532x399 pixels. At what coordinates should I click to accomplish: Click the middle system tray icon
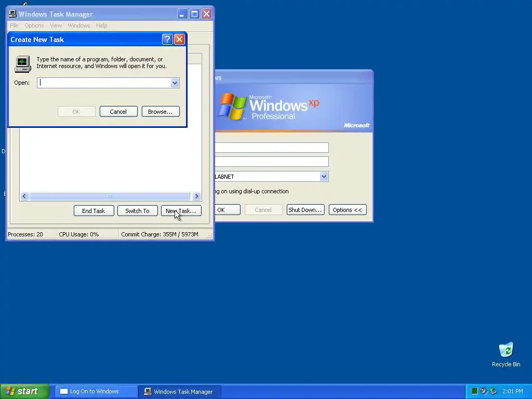[x=484, y=391]
